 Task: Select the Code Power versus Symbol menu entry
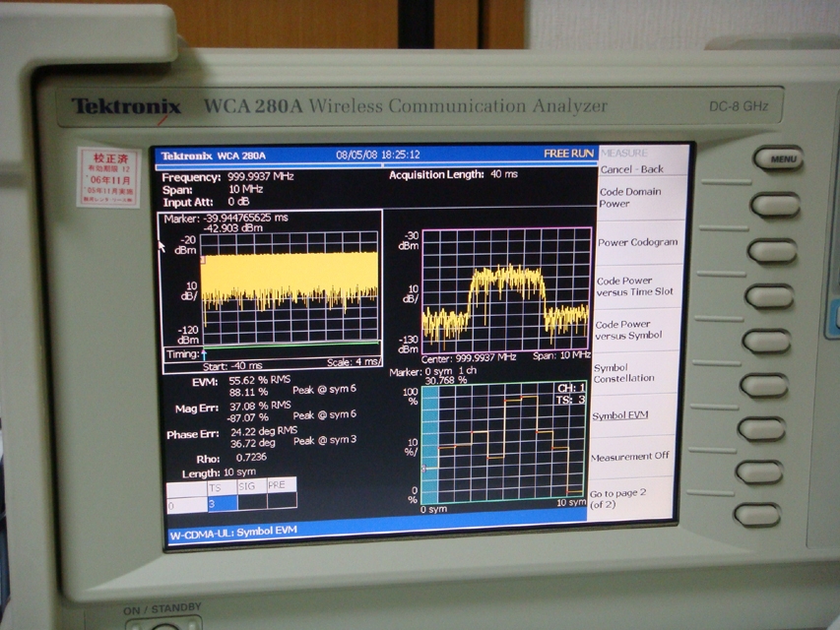pyautogui.click(x=628, y=330)
